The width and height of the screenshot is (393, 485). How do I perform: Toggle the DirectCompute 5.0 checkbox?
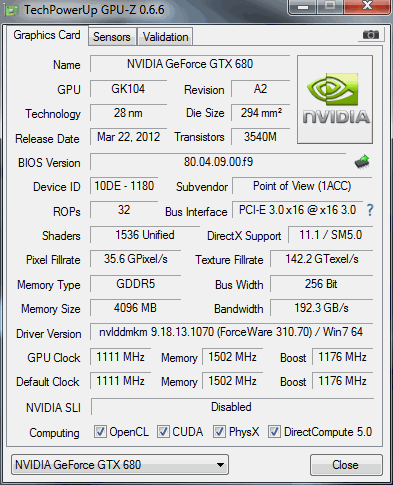[x=274, y=432]
